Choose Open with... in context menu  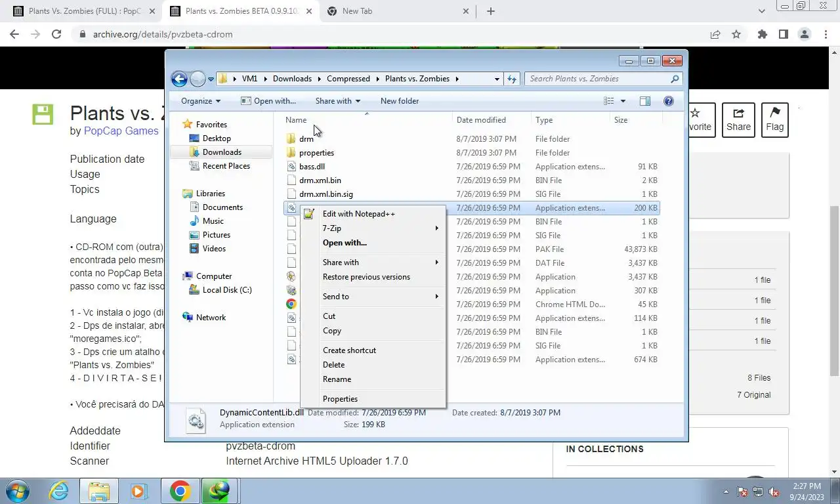(373, 243)
